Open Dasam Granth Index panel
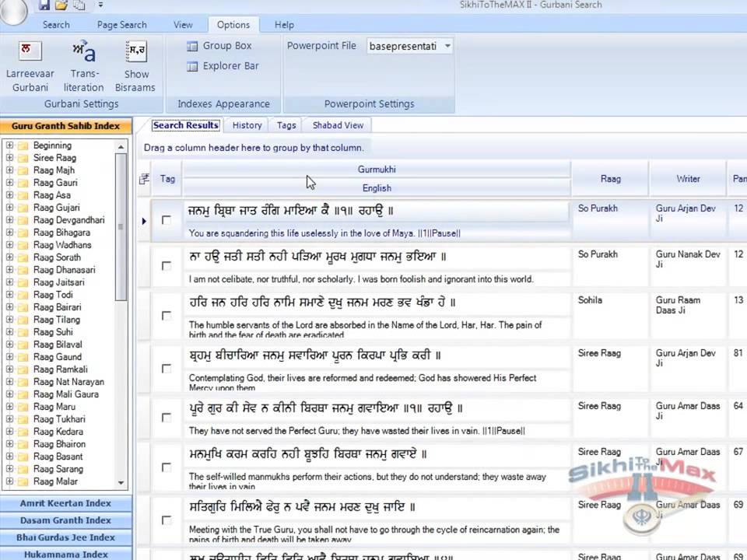The image size is (747, 560). pyautogui.click(x=65, y=520)
